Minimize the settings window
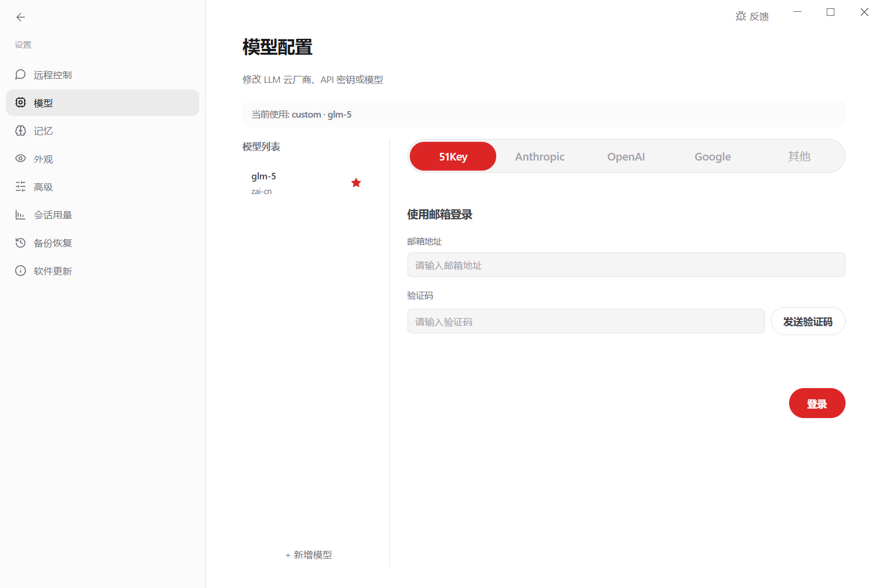The width and height of the screenshot is (882, 588). coord(797,12)
